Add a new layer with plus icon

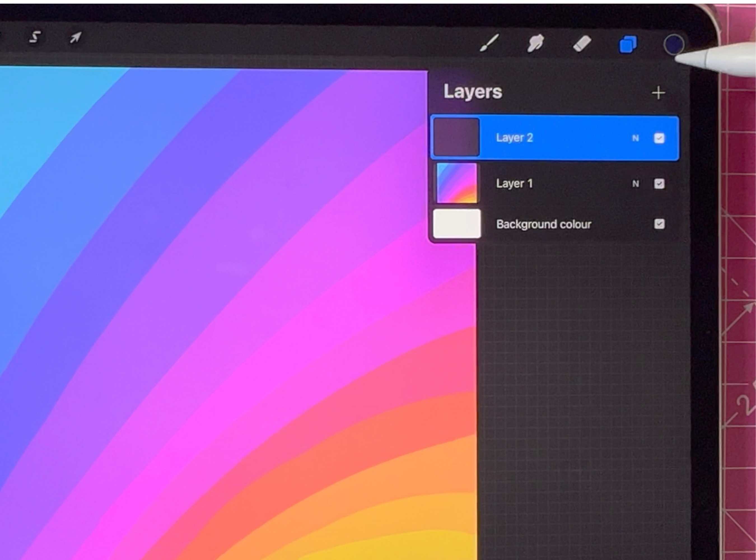tap(658, 93)
